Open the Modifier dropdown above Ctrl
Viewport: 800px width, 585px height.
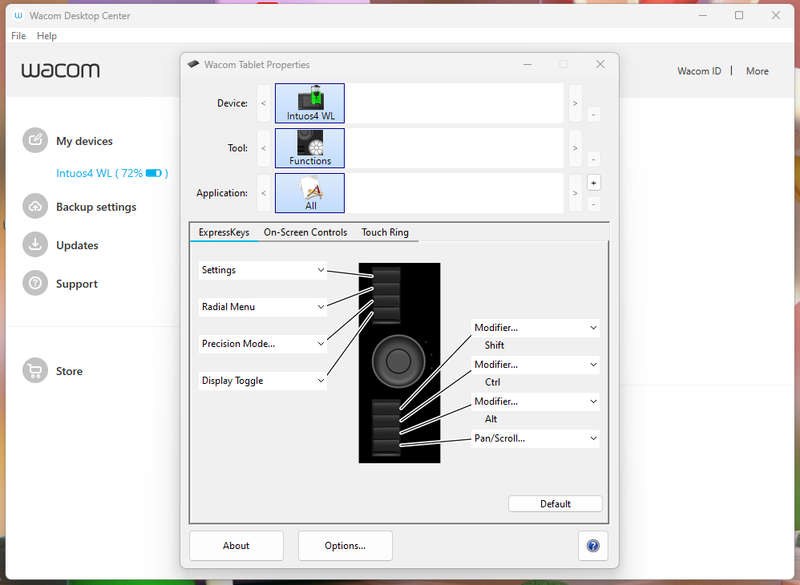(x=535, y=365)
